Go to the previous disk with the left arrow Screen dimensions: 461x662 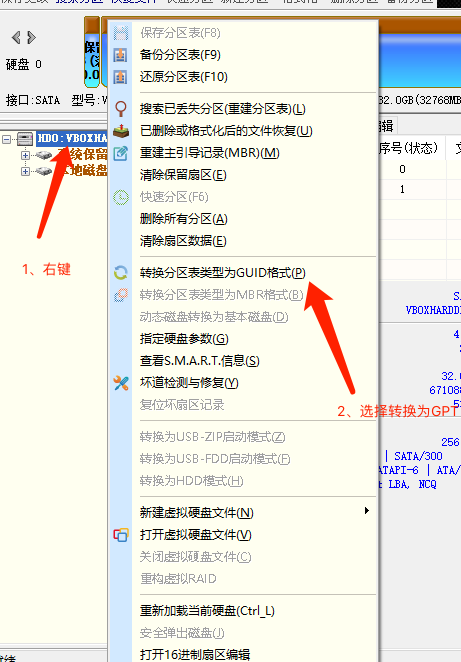point(16,38)
